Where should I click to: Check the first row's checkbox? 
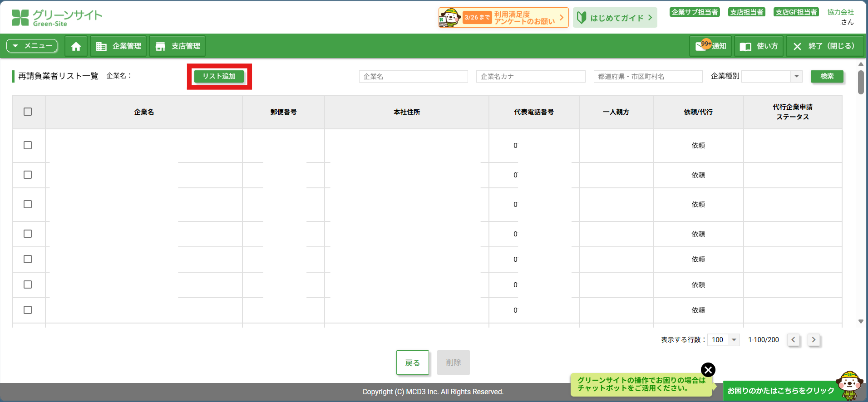click(28, 145)
